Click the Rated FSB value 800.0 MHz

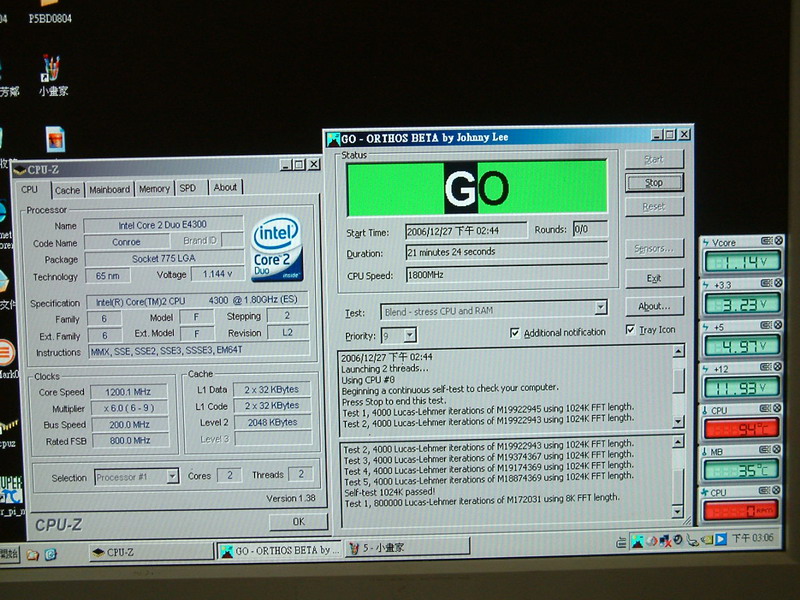point(130,440)
